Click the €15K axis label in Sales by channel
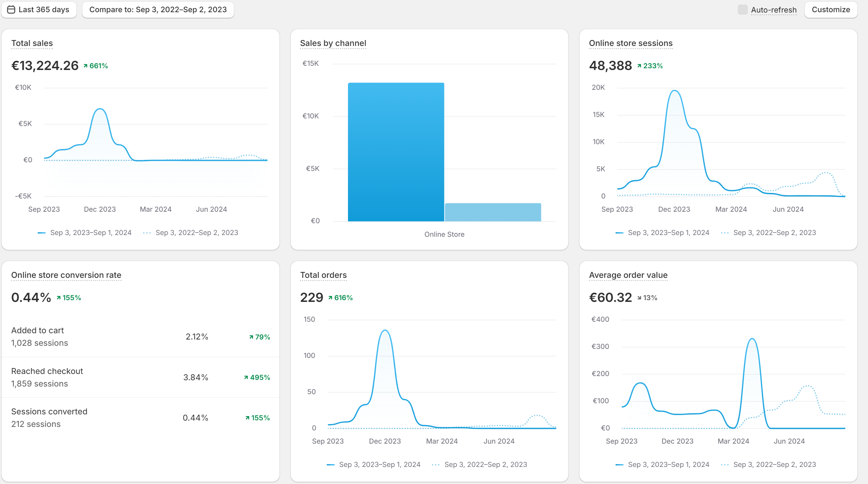This screenshot has height=484, width=868. tap(310, 63)
